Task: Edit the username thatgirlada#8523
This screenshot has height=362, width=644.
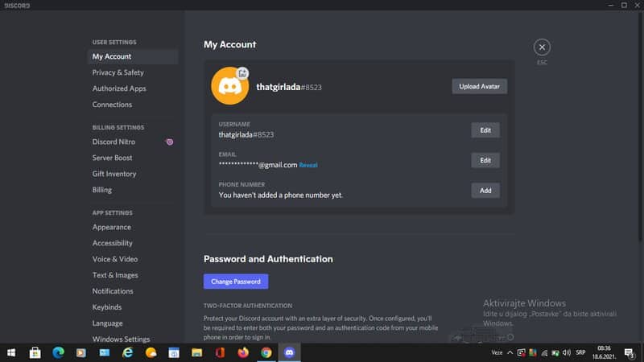Action: click(485, 130)
